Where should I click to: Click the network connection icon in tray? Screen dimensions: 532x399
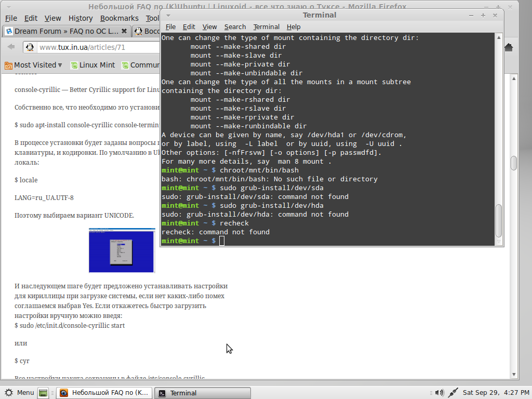pos(453,393)
